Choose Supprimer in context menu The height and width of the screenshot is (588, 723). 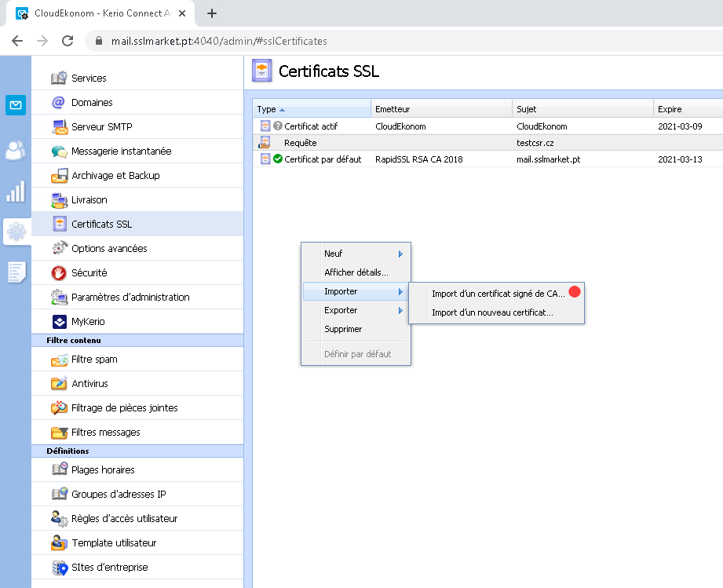coord(356,329)
